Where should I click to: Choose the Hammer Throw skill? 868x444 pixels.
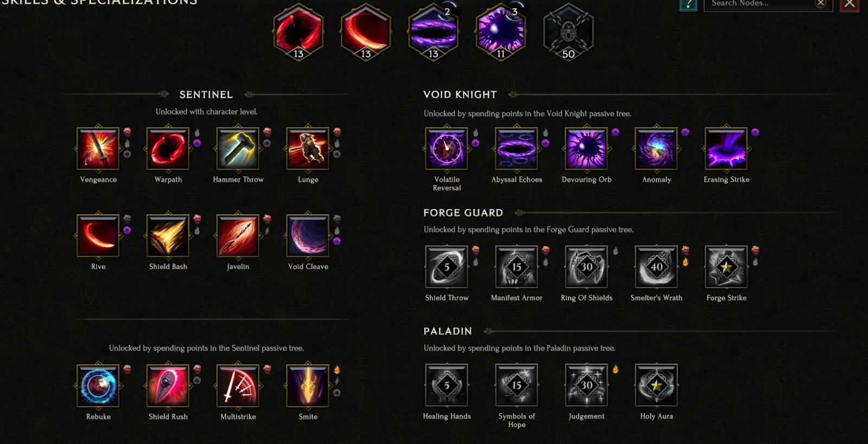[238, 149]
